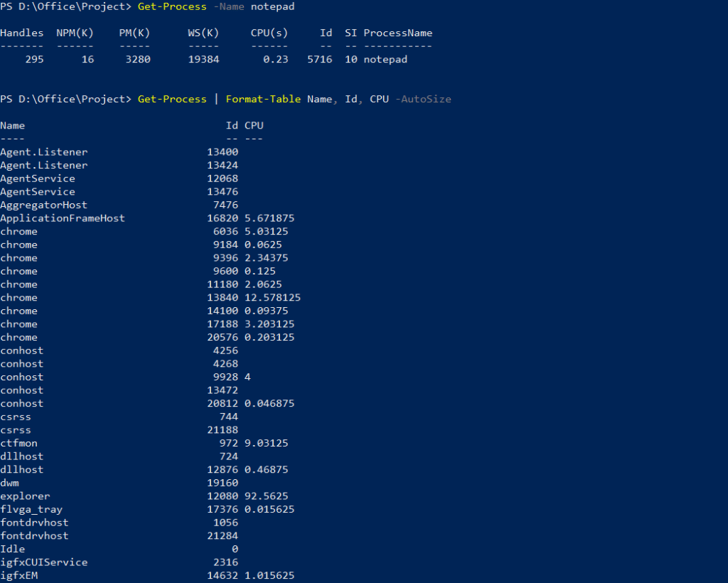The height and width of the screenshot is (583, 728).
Task: Click the Handles column header
Action: [x=22, y=33]
